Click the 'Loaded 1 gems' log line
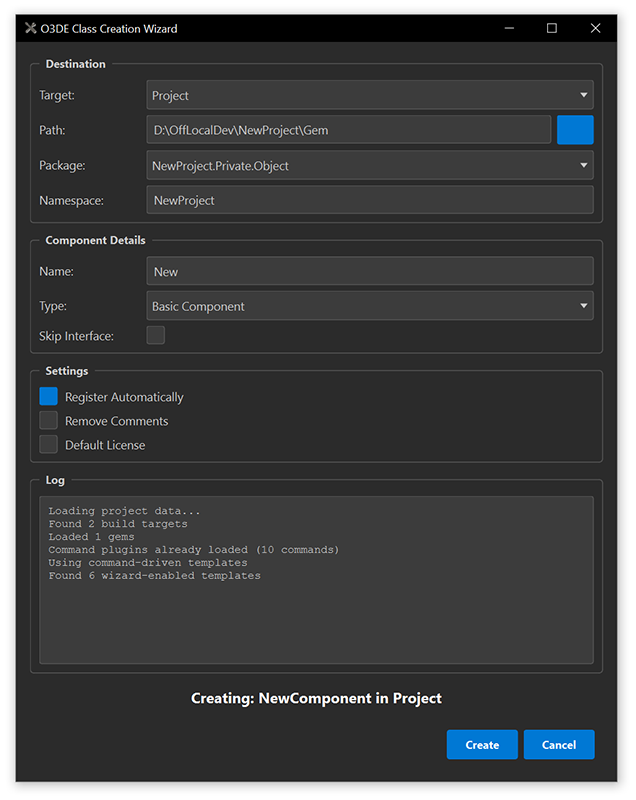This screenshot has width=636, height=800. (x=91, y=537)
